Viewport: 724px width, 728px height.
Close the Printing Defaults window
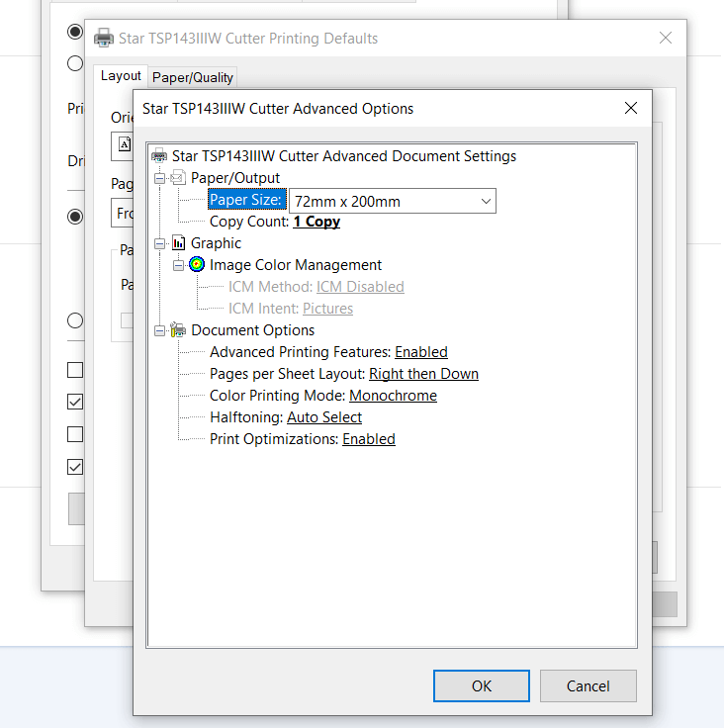(x=666, y=38)
